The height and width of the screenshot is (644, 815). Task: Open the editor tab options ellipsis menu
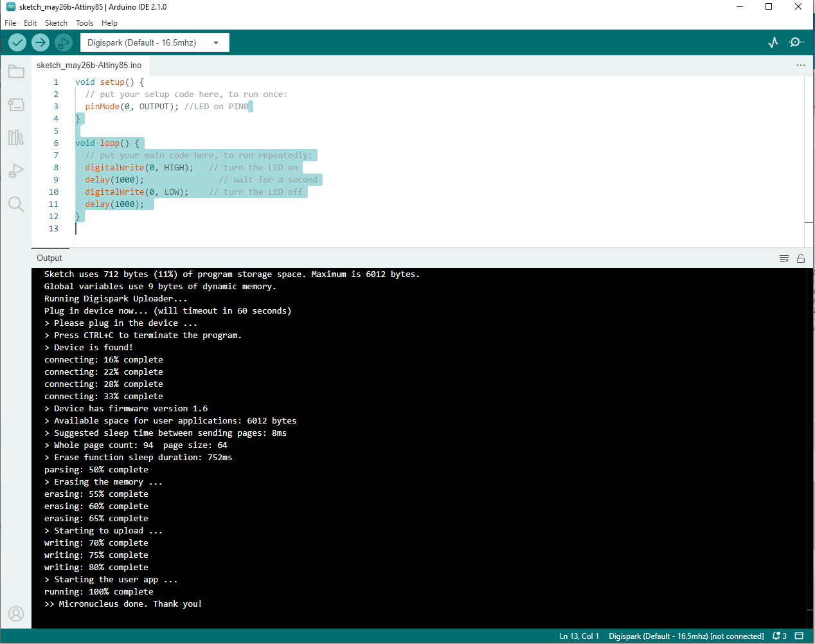coord(800,65)
